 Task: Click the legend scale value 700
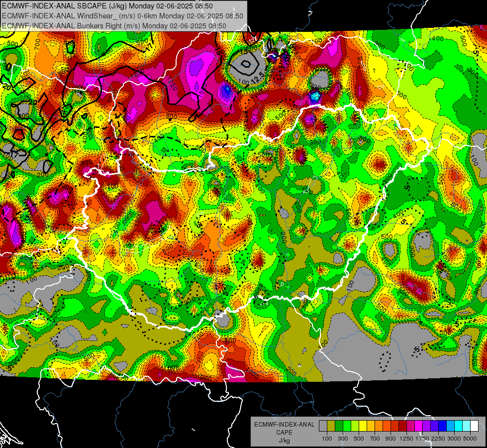pos(375,439)
